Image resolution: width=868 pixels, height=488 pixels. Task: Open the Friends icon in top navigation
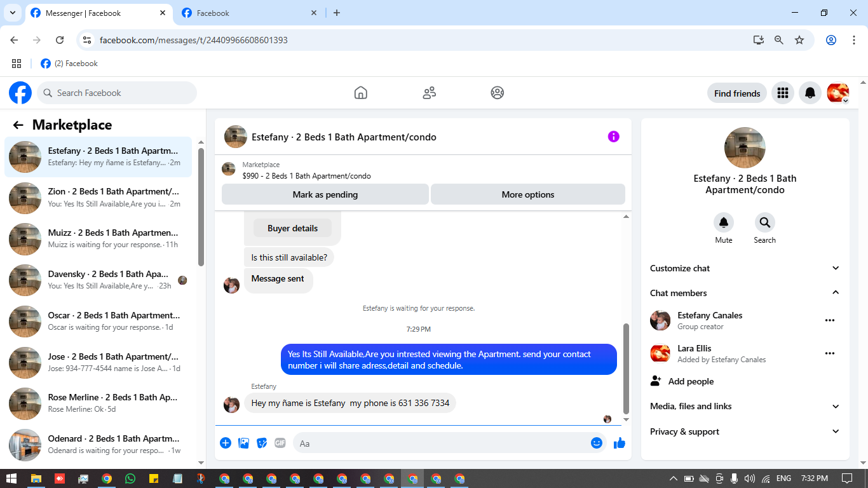point(430,93)
